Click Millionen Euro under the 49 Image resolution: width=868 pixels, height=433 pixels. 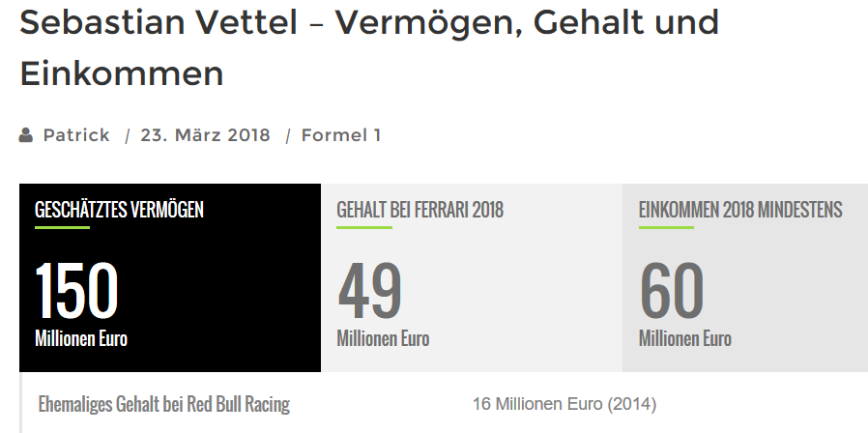383,339
